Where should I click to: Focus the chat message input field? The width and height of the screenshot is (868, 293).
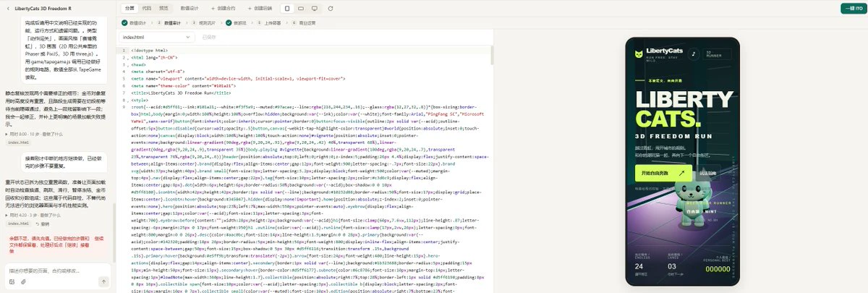click(58, 270)
